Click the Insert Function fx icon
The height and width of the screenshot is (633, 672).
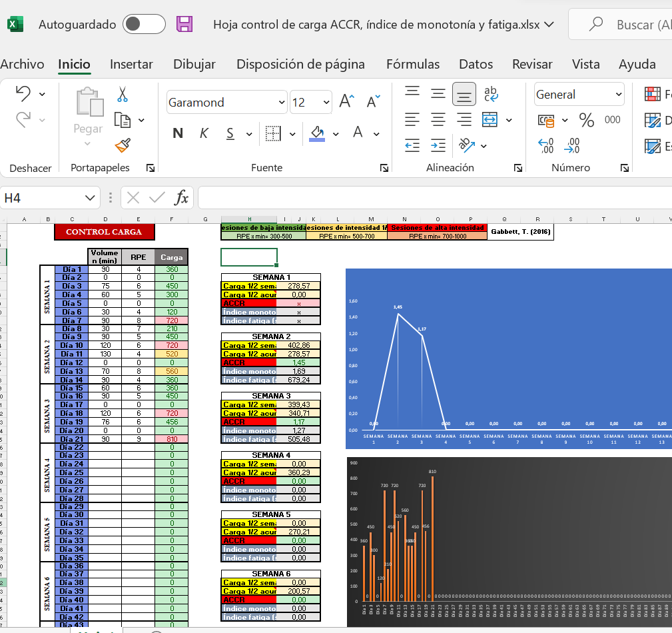[182, 198]
